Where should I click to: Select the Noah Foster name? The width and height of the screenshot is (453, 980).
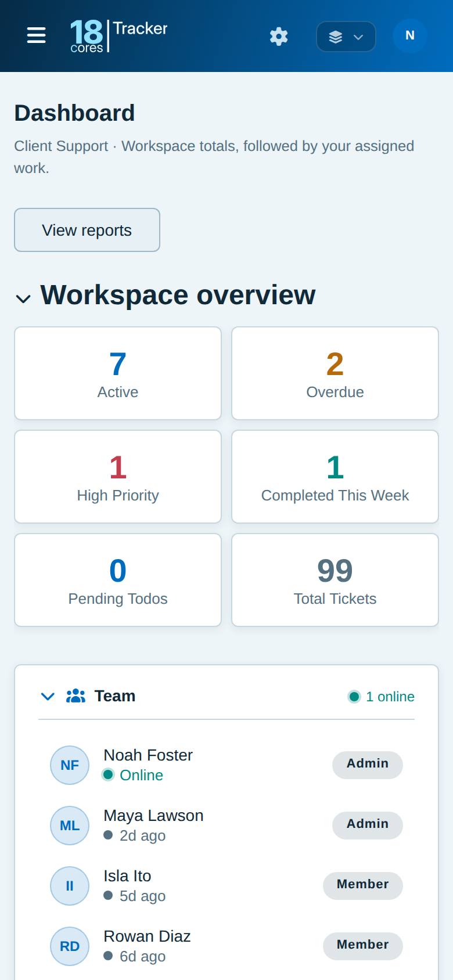tap(148, 755)
